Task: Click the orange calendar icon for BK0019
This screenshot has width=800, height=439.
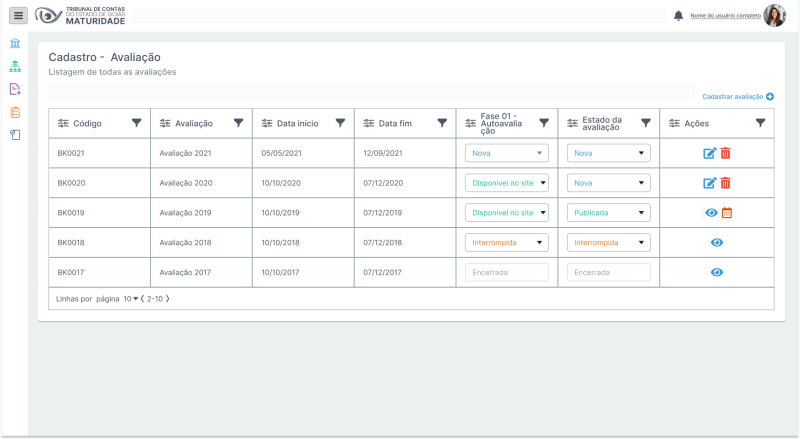Action: [727, 213]
